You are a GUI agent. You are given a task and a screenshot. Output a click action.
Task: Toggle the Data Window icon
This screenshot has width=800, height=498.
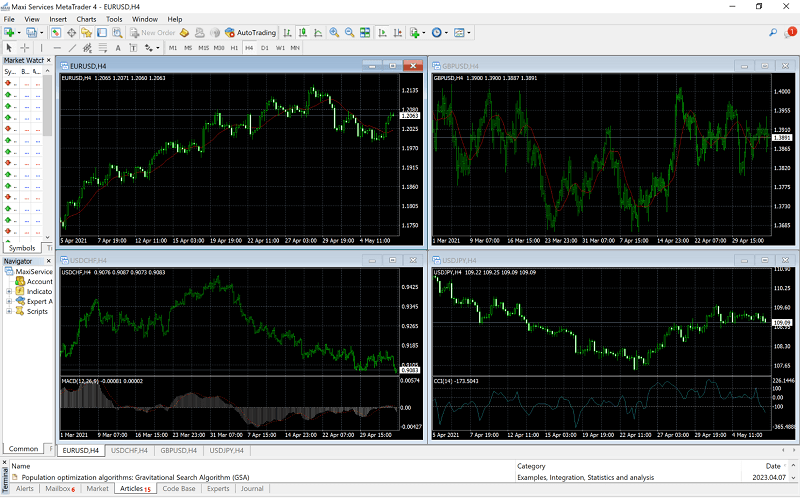[x=71, y=33]
